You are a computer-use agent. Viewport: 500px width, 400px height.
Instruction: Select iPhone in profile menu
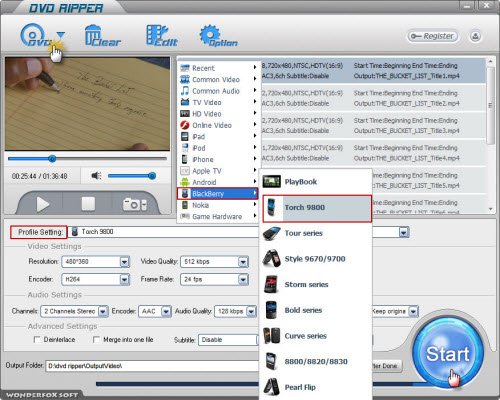point(219,159)
